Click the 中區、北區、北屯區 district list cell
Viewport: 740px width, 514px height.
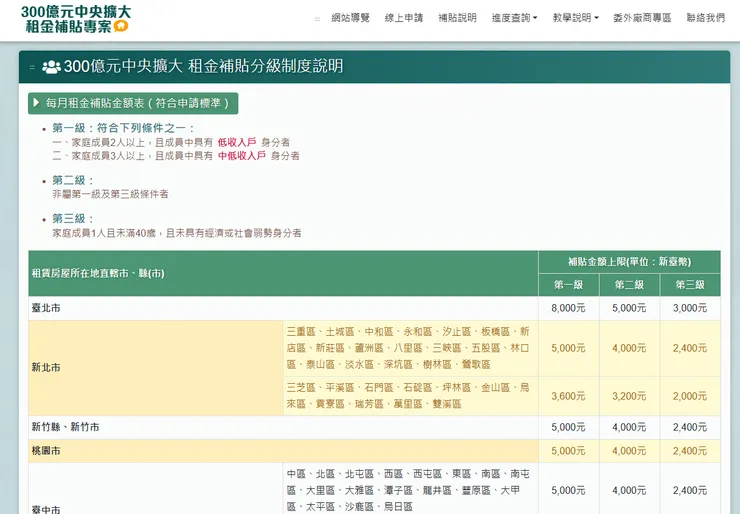(410, 490)
